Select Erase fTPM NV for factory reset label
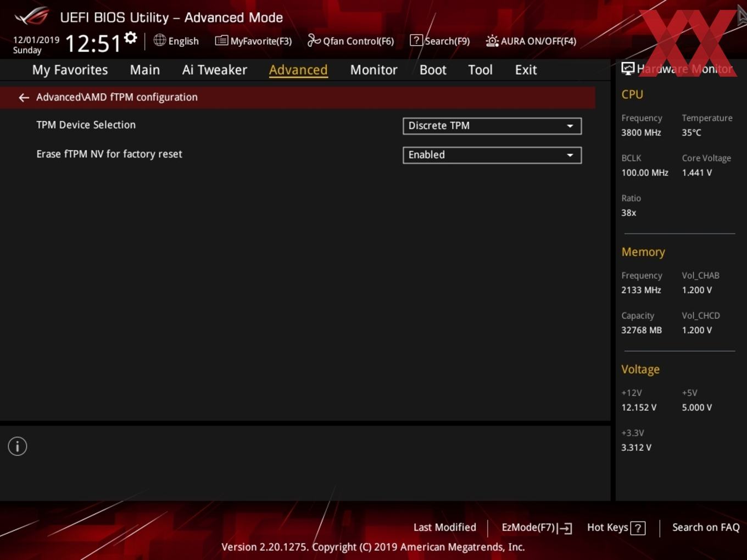The height and width of the screenshot is (560, 747). pyautogui.click(x=109, y=154)
